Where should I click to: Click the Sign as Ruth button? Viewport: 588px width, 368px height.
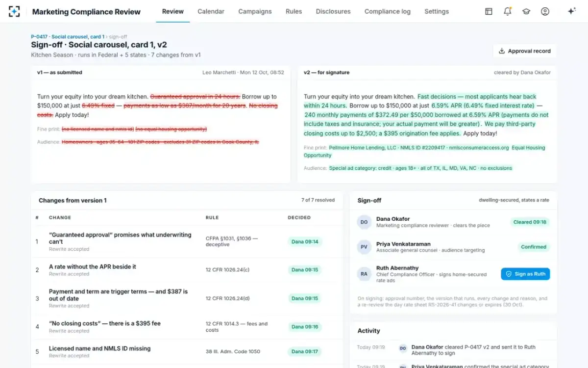525,274
